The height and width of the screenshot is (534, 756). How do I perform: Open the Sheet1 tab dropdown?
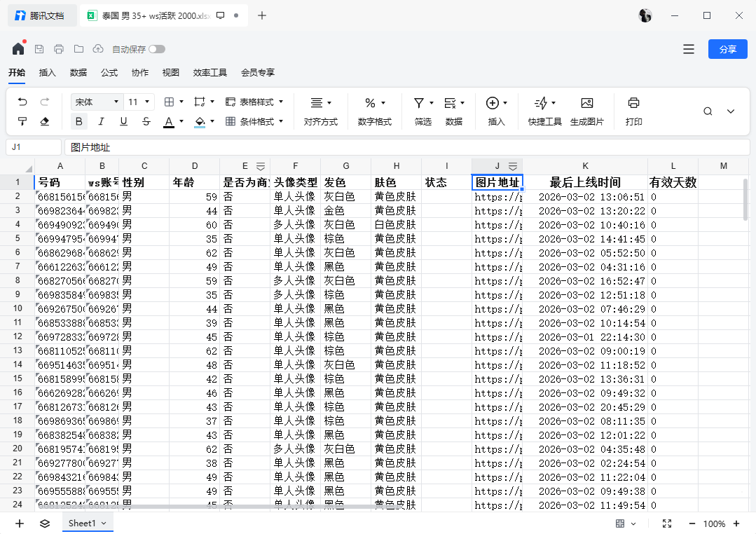click(x=102, y=523)
